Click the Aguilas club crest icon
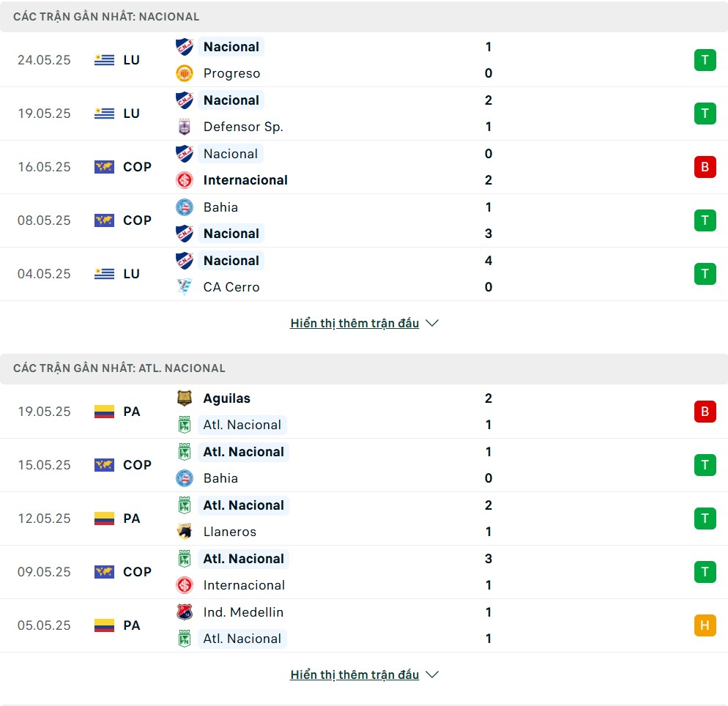 click(x=185, y=398)
